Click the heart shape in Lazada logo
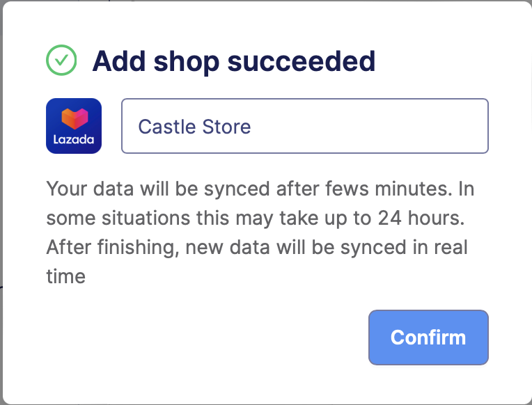 pos(74,119)
